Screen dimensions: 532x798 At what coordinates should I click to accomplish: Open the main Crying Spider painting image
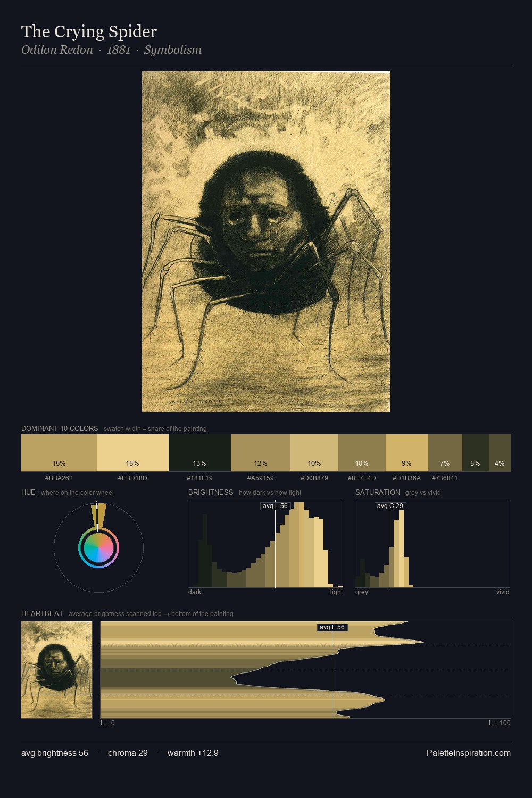[x=266, y=242]
